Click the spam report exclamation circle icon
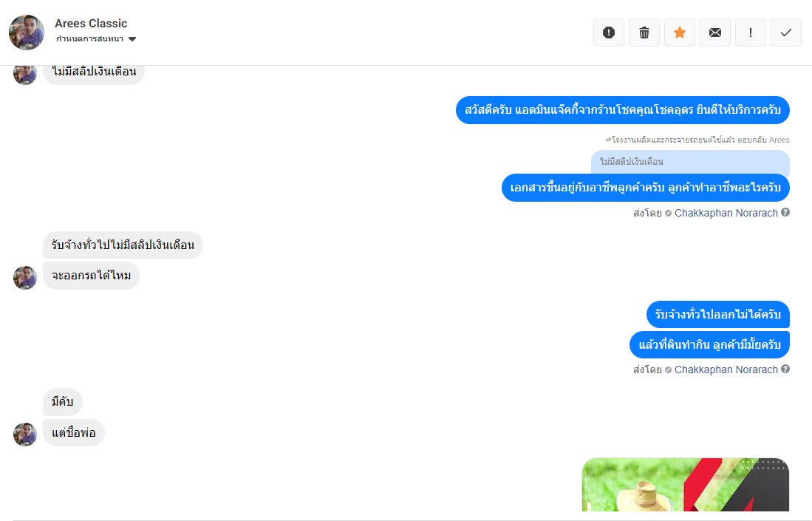Image resolution: width=812 pixels, height=521 pixels. 609,33
